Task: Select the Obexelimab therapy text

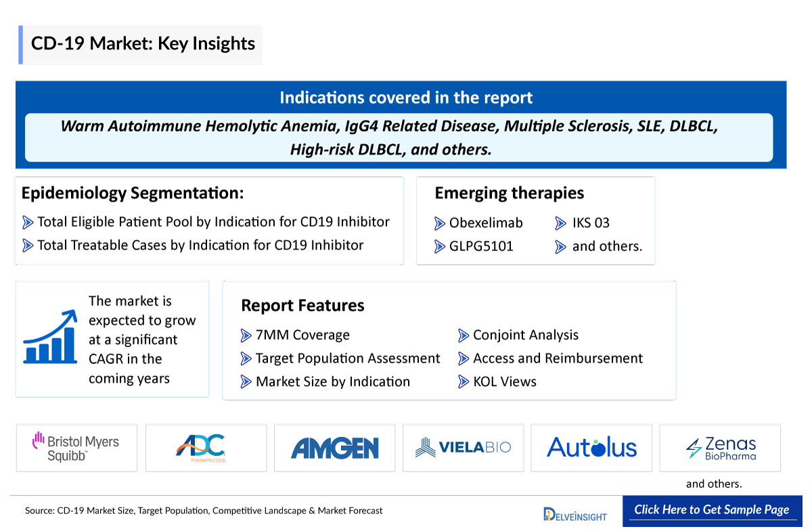Action: point(486,223)
